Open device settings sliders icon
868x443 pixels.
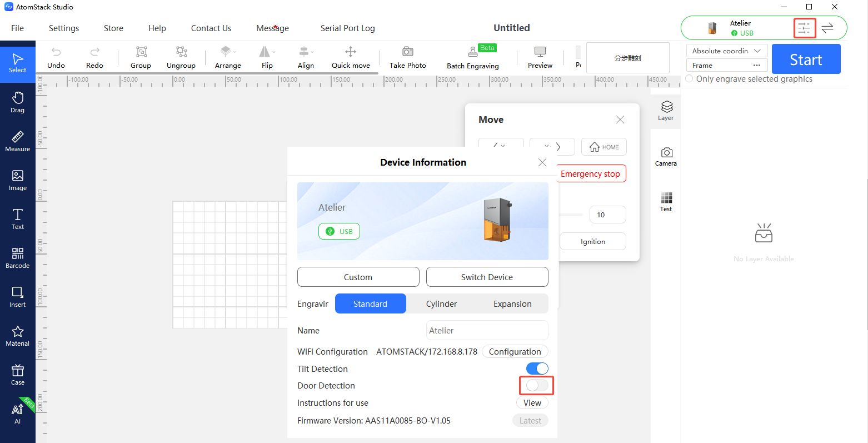[x=804, y=28]
